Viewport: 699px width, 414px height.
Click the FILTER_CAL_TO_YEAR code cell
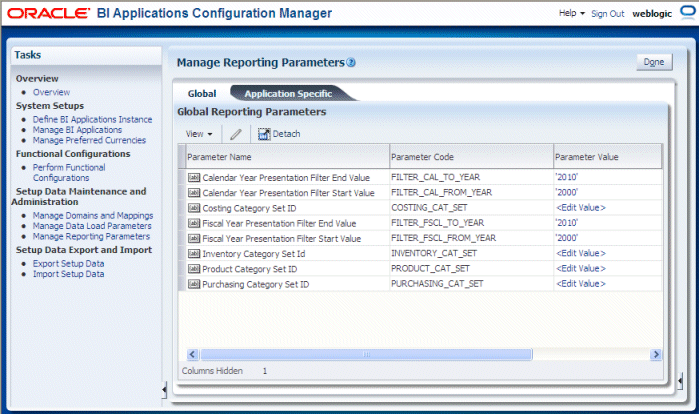pos(472,177)
